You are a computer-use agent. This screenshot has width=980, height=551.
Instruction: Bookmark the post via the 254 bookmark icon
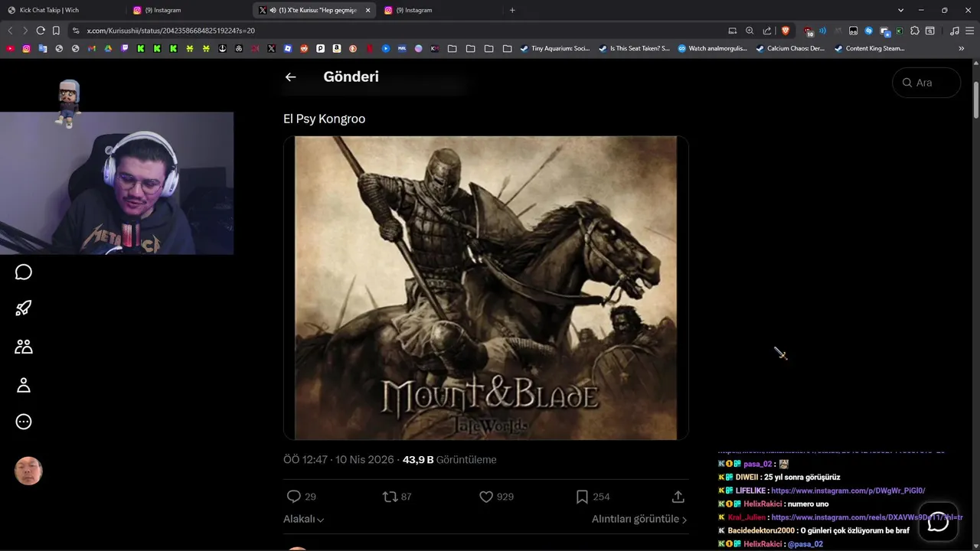click(582, 497)
